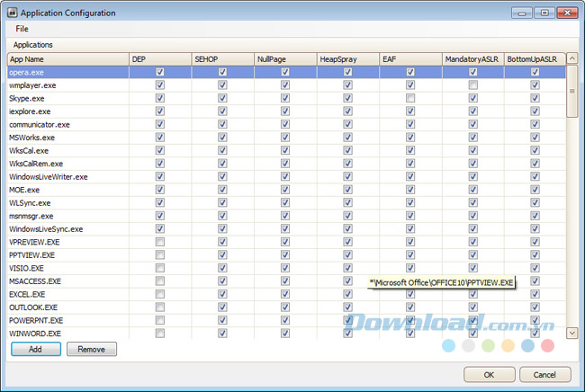Open the File menu

coord(22,29)
